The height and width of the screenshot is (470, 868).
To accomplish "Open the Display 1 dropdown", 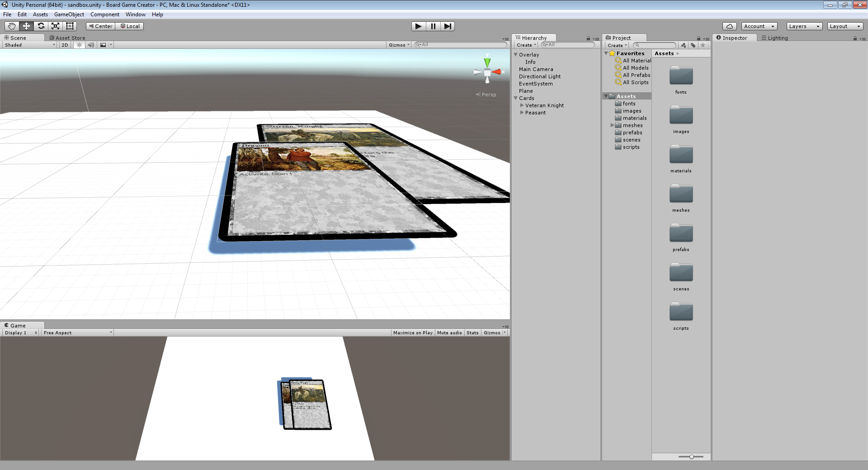I will 21,332.
